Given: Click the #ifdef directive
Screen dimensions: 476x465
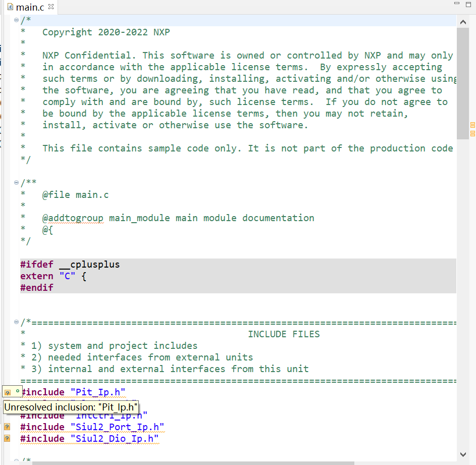Looking at the screenshot, I should click(37, 265).
